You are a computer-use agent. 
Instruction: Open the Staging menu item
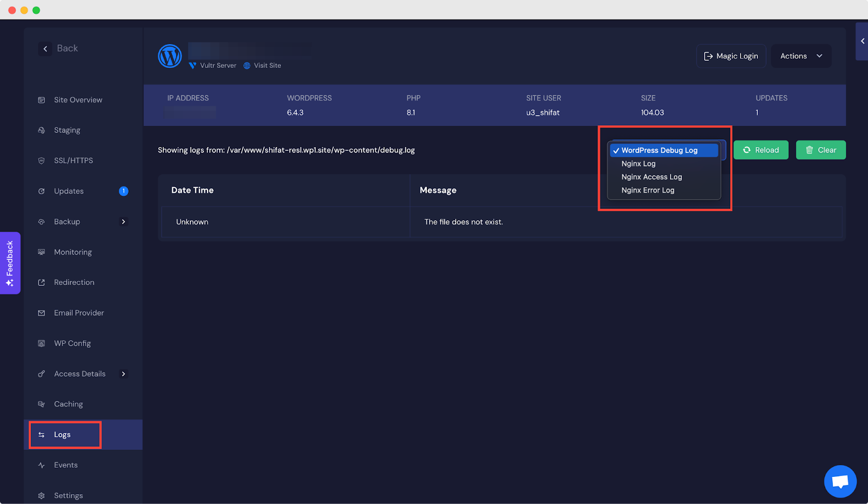67,130
